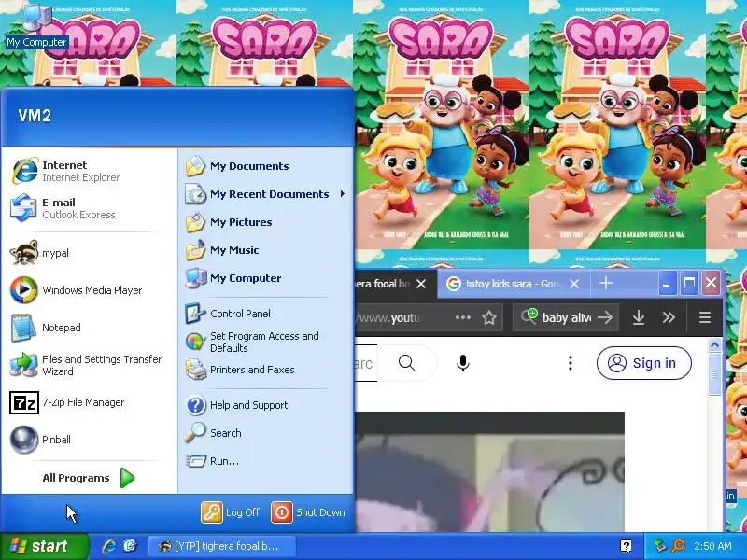Click the YouTube Sign in button
This screenshot has width=747, height=560.
643,363
